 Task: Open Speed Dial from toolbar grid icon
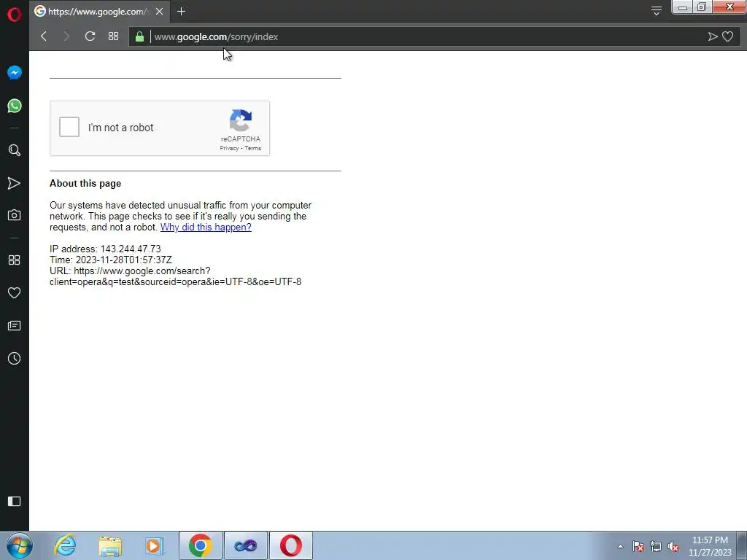113,36
